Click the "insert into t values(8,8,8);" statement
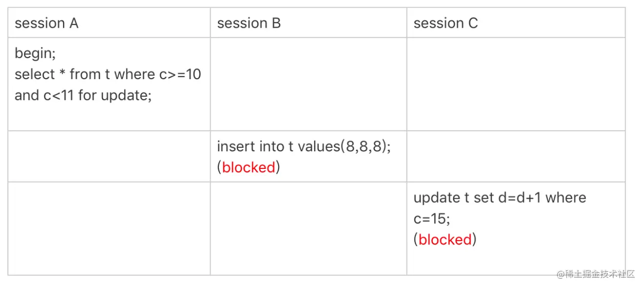The width and height of the screenshot is (644, 288). (x=304, y=146)
